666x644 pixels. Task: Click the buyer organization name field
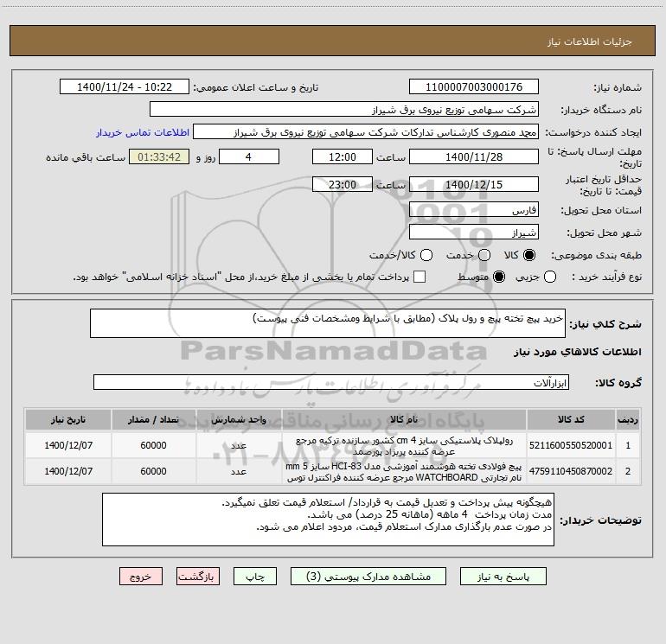tap(344, 110)
